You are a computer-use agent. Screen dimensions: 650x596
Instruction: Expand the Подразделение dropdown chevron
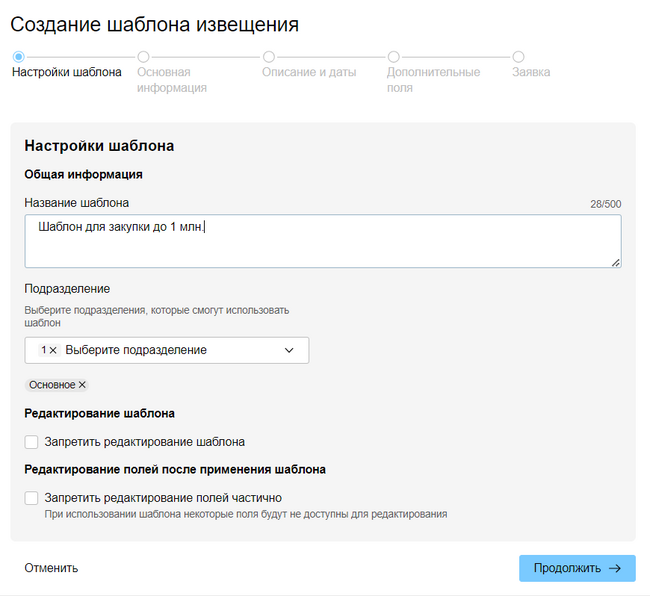tap(289, 351)
